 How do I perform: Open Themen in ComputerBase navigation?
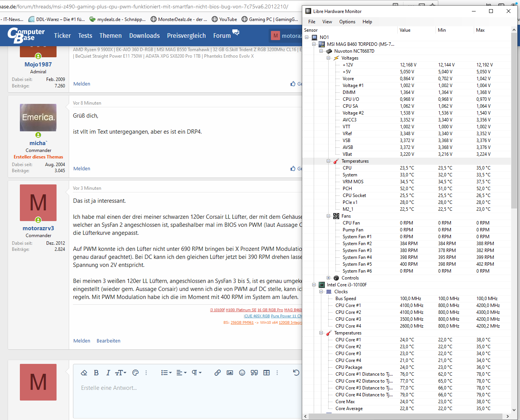110,36
